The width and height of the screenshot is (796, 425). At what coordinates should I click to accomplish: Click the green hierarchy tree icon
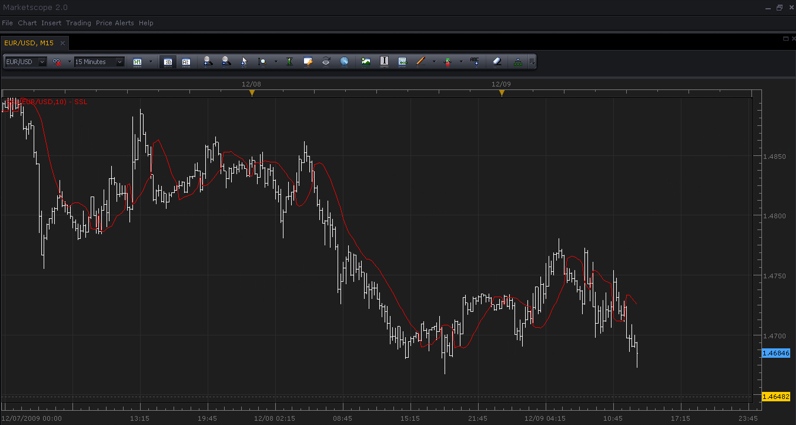pyautogui.click(x=518, y=62)
